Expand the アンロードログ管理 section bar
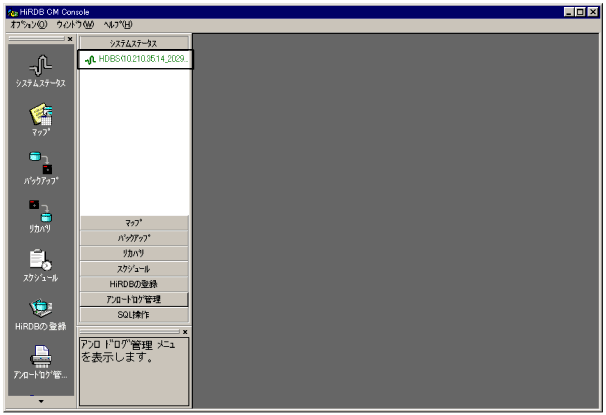This screenshot has width=606, height=415. tap(134, 299)
